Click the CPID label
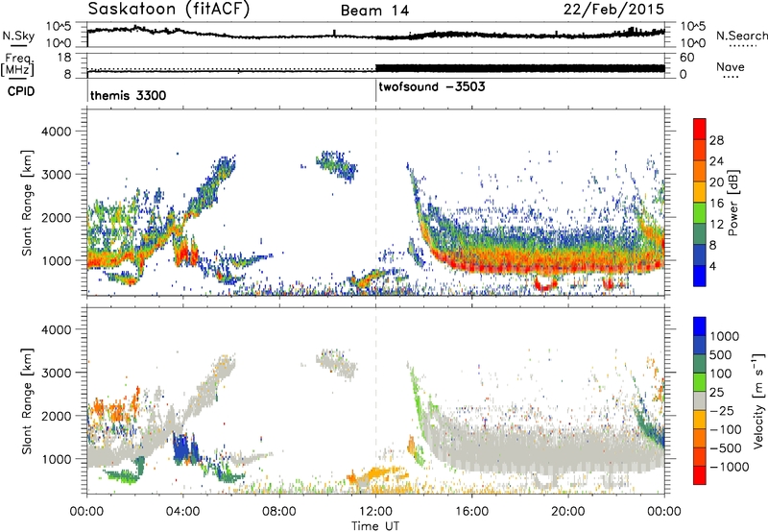The width and height of the screenshot is (768, 532). [x=21, y=91]
